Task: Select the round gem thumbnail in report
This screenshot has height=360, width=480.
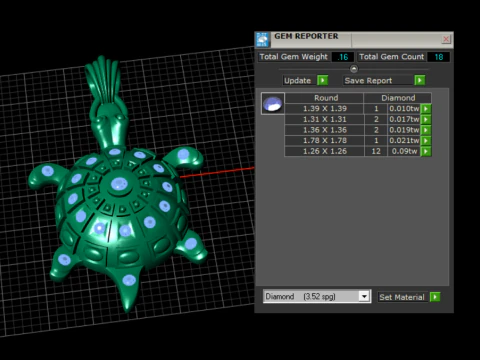Action: coord(273,104)
